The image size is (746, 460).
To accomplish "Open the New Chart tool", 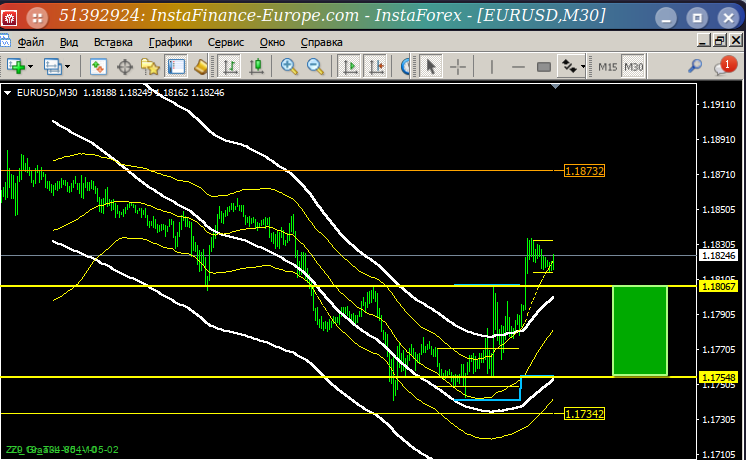I will pos(16,66).
